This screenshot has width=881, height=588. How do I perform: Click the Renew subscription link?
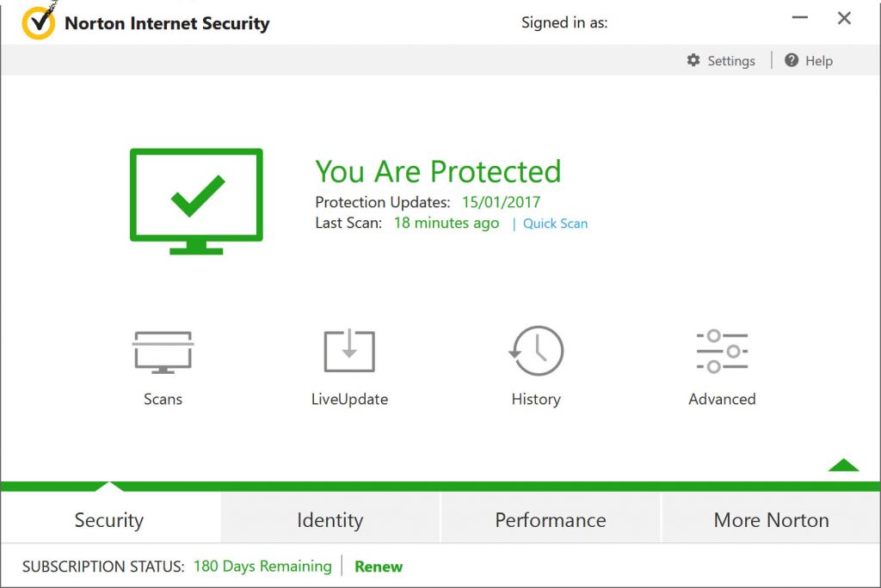(x=379, y=567)
